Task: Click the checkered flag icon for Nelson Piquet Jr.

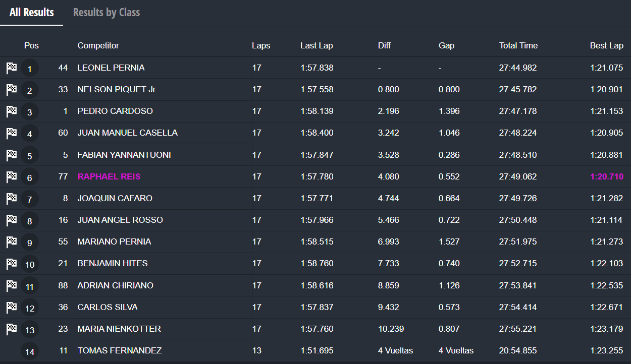Action: [x=12, y=90]
